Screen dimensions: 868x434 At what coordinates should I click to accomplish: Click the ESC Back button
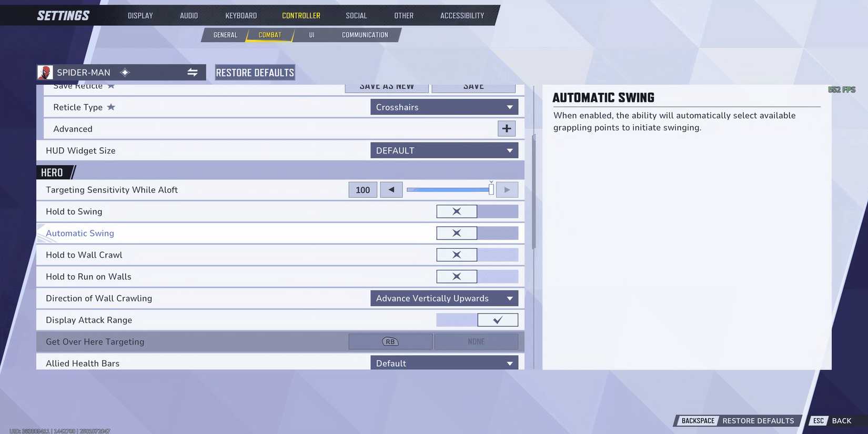pyautogui.click(x=832, y=421)
